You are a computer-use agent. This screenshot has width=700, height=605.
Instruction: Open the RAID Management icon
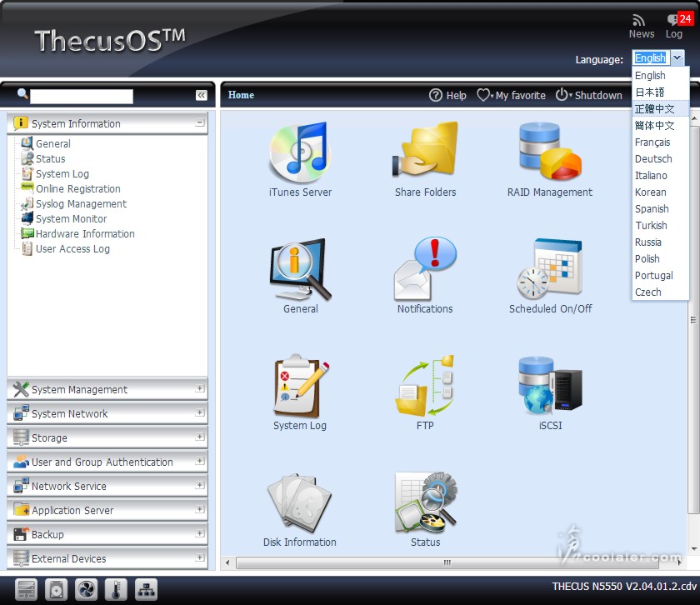click(550, 151)
